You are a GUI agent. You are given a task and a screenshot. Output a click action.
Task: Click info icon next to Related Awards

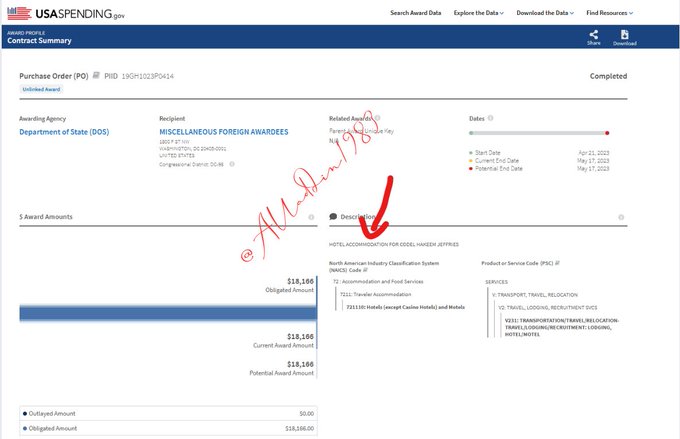(375, 118)
